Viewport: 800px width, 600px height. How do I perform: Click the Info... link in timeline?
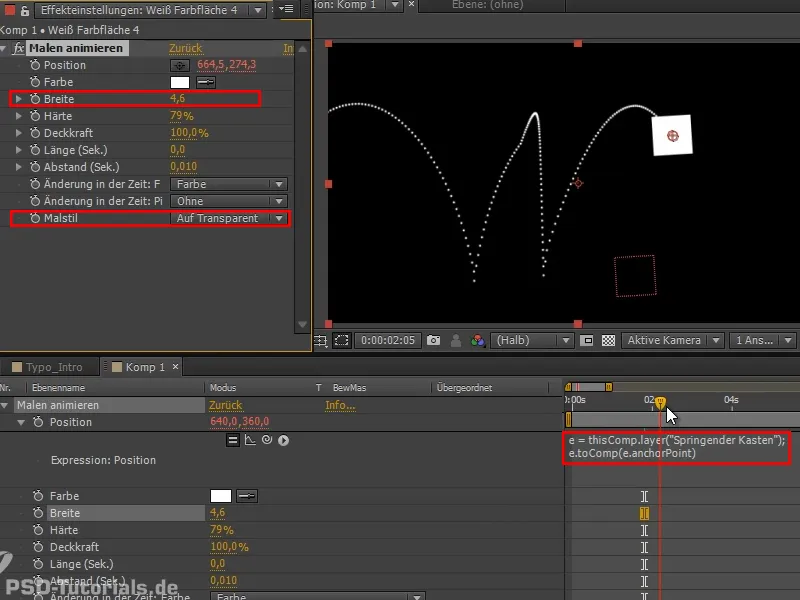(340, 405)
